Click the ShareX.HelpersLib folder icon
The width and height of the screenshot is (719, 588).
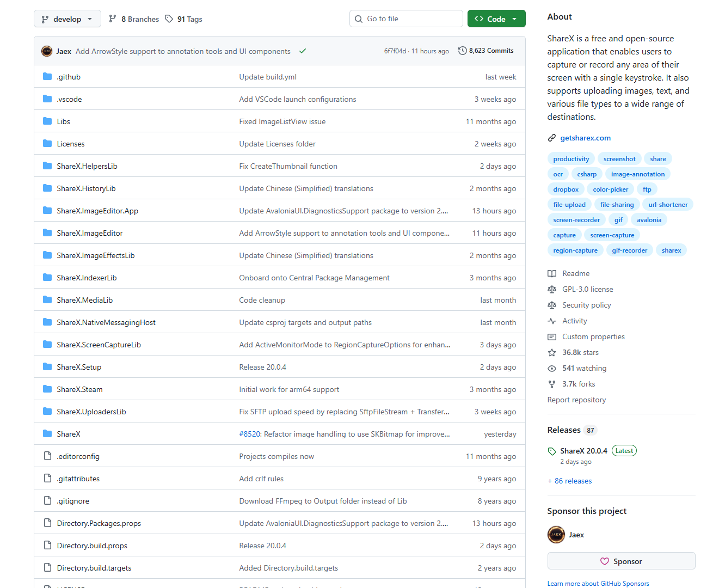pos(47,166)
